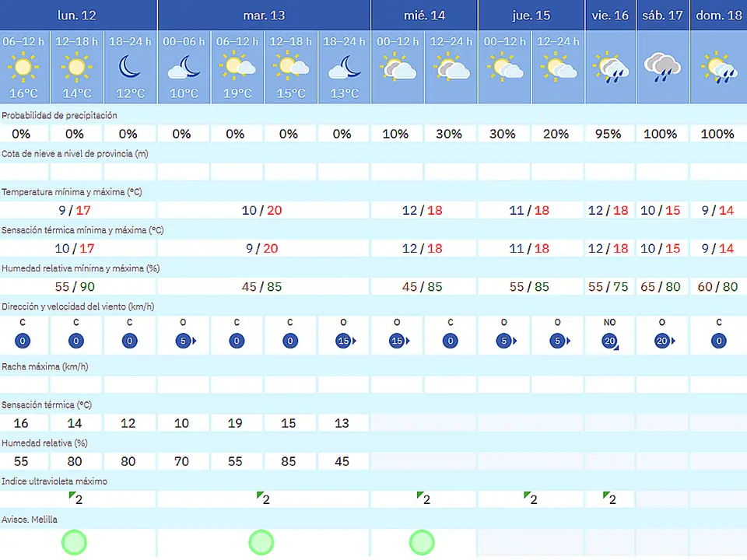
Task: Click the 'Dirección y velocidad del viento' label
Action: [x=78, y=306]
